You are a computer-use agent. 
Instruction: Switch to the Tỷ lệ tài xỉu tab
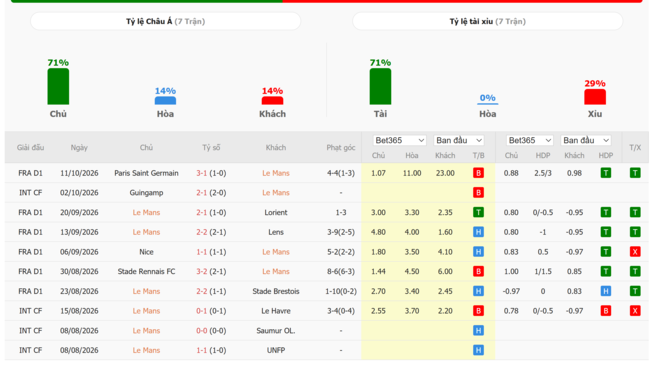[x=488, y=21]
